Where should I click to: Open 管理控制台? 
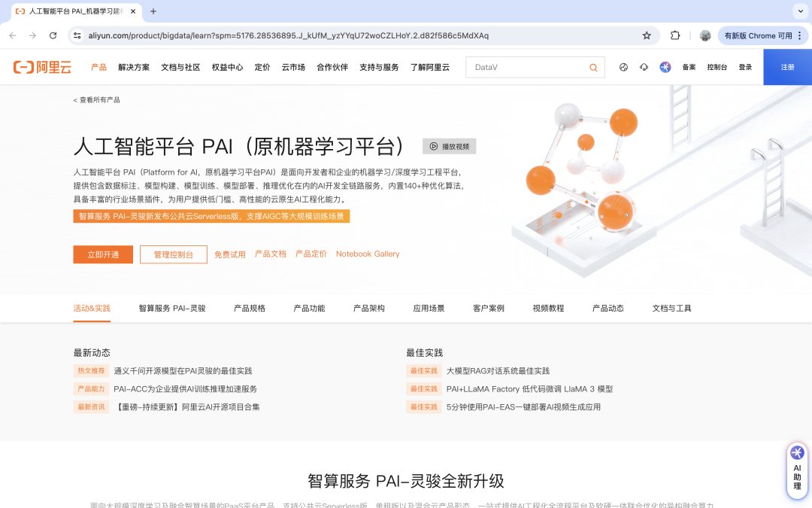(x=173, y=254)
